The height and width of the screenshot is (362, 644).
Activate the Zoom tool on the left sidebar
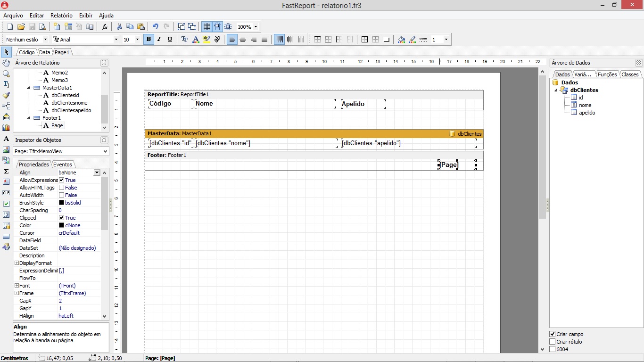(x=6, y=74)
